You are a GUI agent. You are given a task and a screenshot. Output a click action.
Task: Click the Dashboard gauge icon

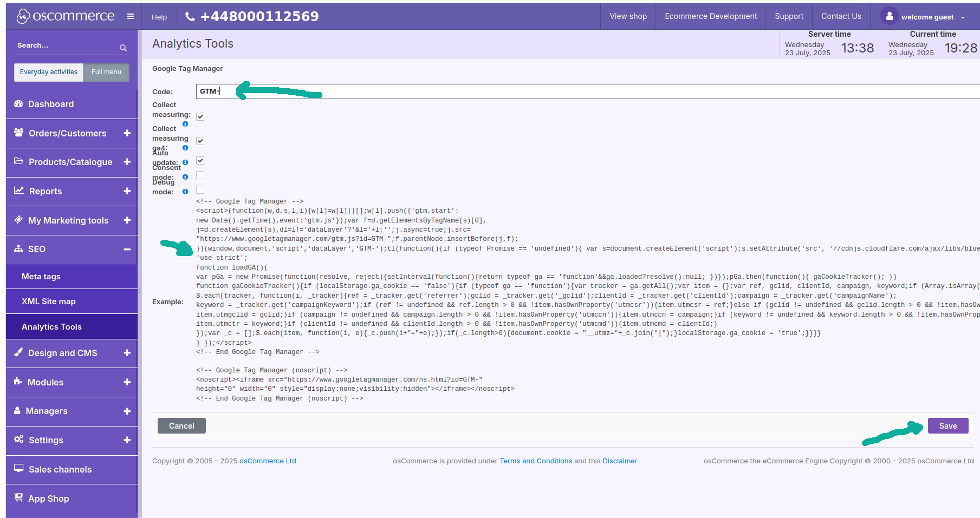[18, 103]
